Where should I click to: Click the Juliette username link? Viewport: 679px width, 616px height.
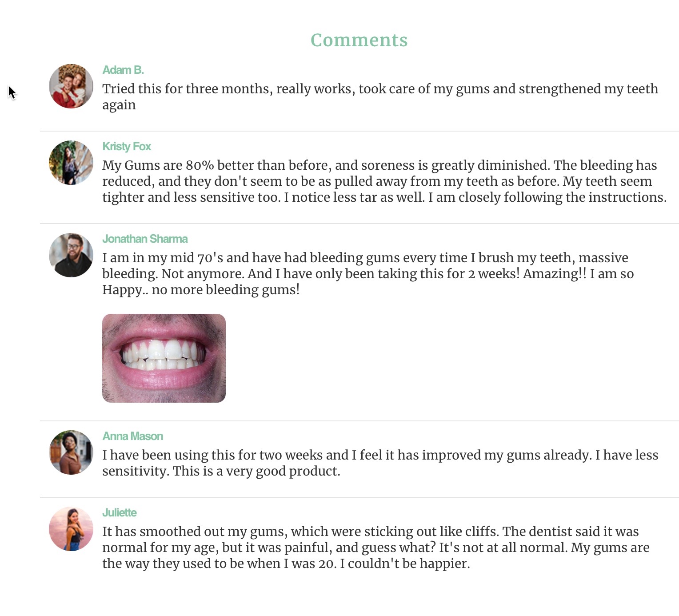[x=119, y=513]
